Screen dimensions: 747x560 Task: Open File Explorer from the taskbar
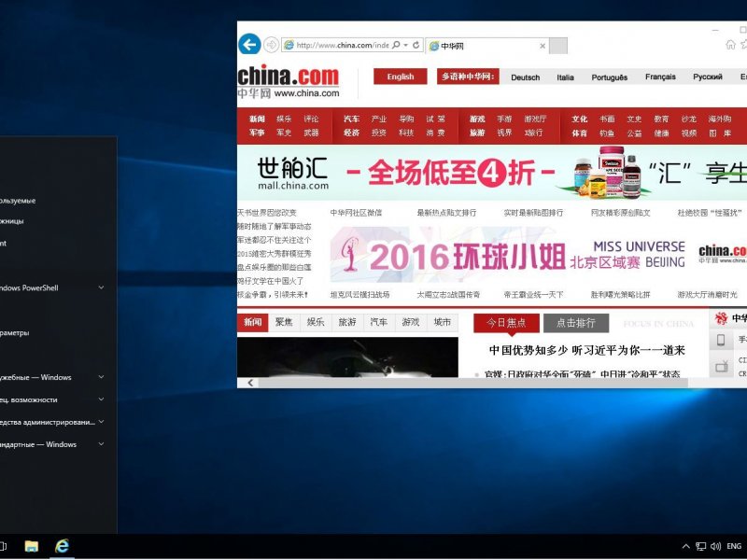click(32, 546)
